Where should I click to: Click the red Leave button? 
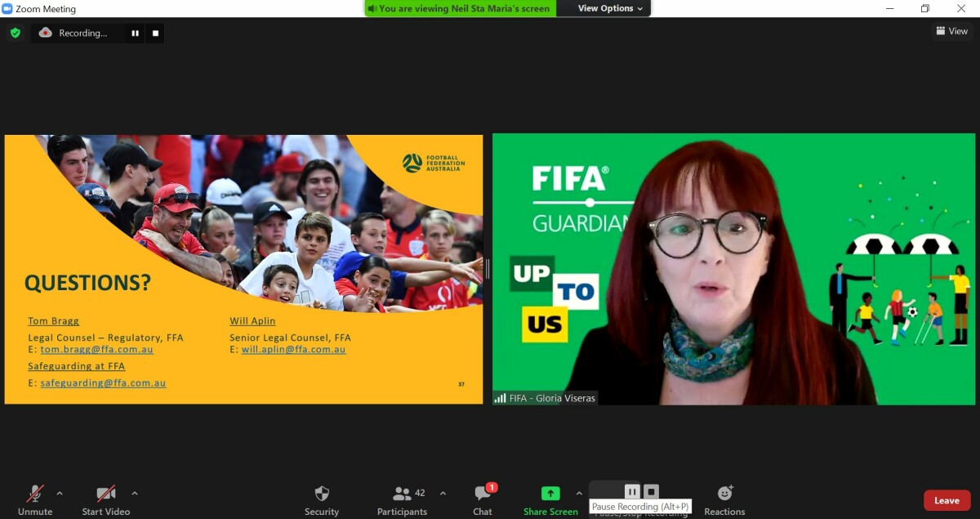click(947, 500)
